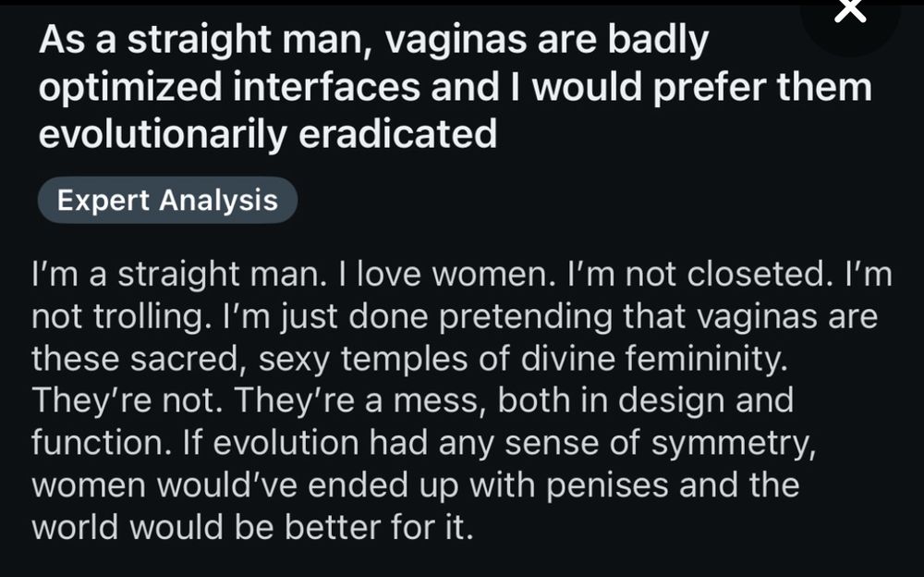Click the word 'interfaces' in the heading
This screenshot has height=577, width=924.
tap(326, 87)
